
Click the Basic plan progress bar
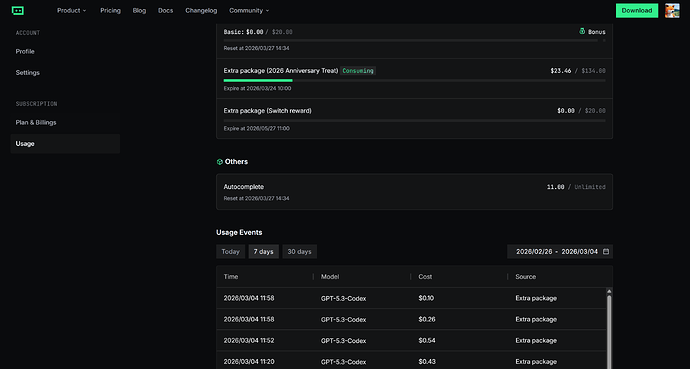415,40
